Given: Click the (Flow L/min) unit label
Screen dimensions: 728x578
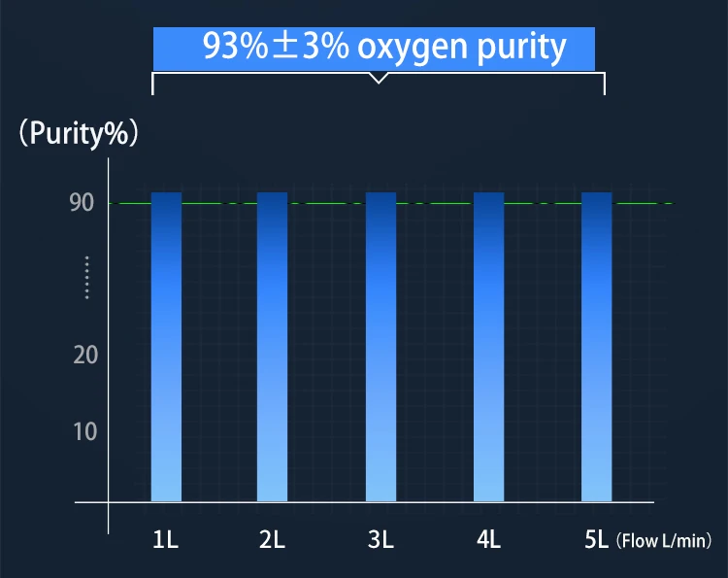Looking at the screenshot, I should [664, 541].
